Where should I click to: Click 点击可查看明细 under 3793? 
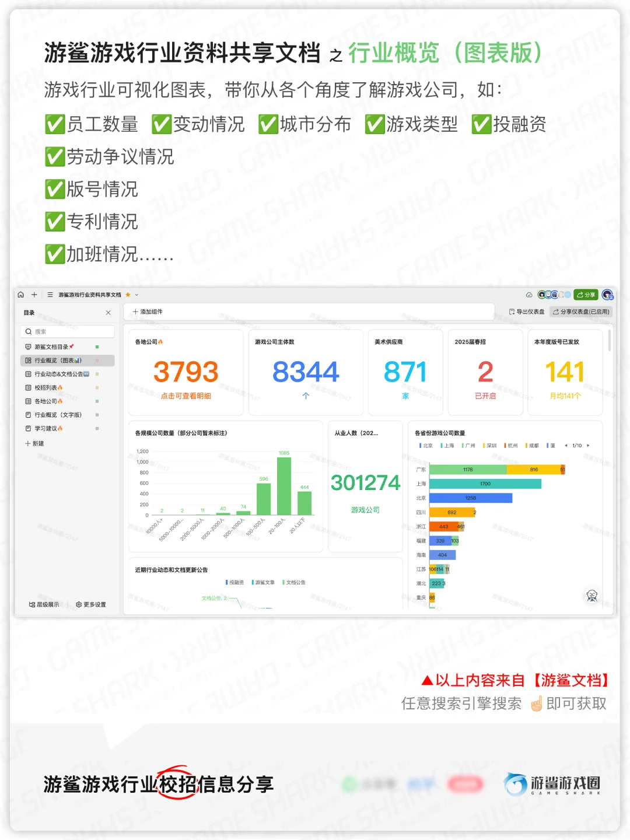point(186,394)
